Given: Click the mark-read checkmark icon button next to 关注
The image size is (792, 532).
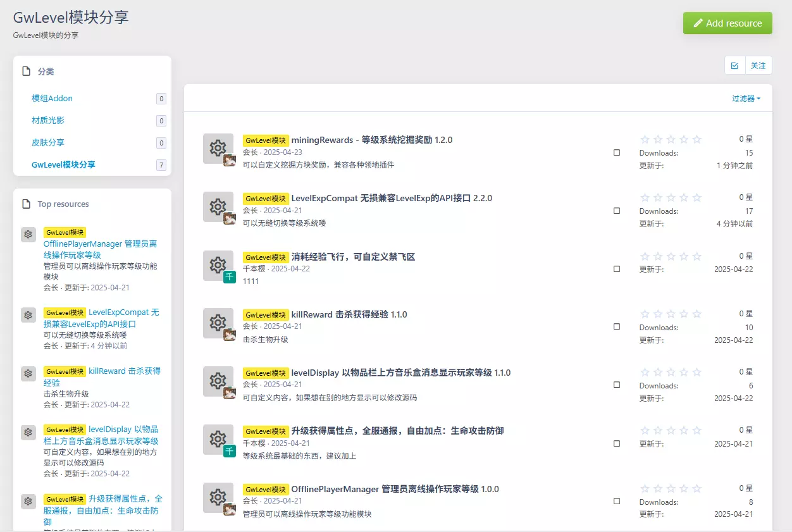Looking at the screenshot, I should tap(734, 65).
